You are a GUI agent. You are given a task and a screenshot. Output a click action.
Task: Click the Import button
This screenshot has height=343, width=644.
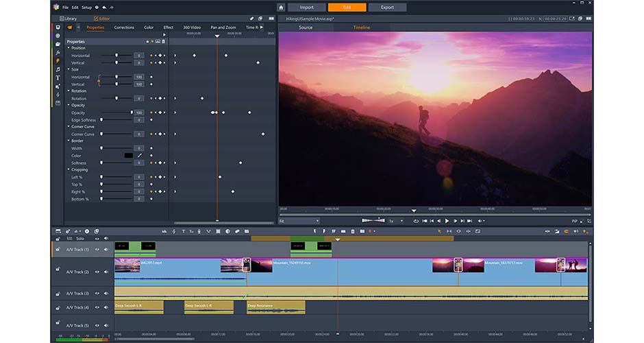pyautogui.click(x=306, y=8)
